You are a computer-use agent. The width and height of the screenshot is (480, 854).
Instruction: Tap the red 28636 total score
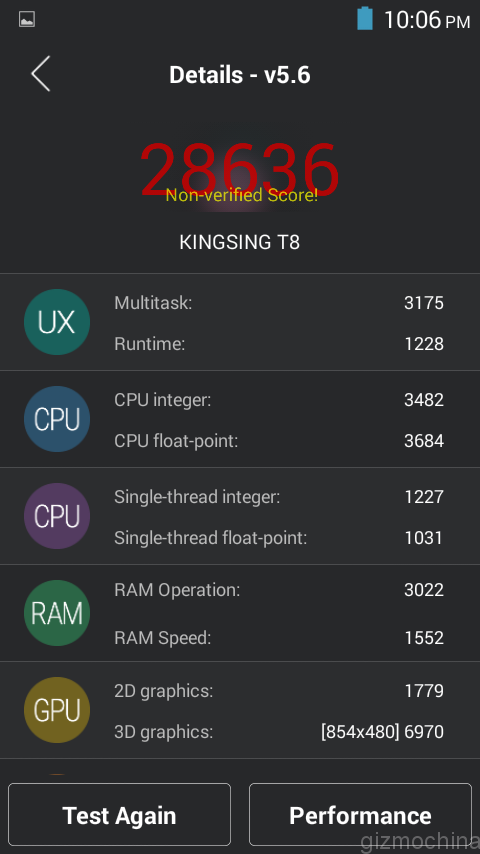tap(240, 170)
